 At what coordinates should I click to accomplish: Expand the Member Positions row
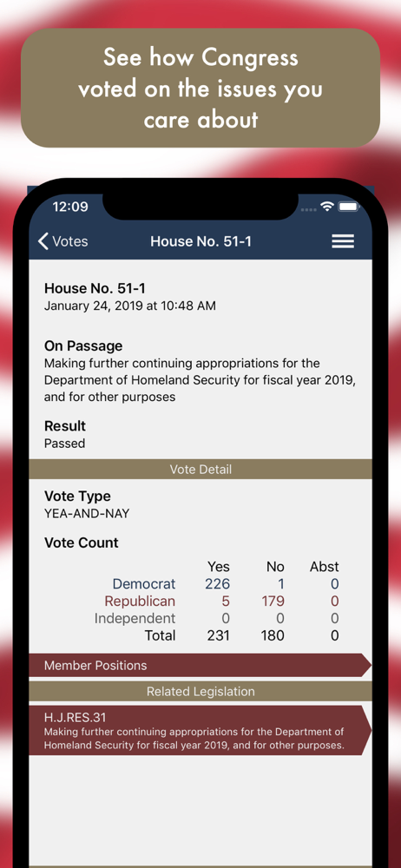[200, 666]
